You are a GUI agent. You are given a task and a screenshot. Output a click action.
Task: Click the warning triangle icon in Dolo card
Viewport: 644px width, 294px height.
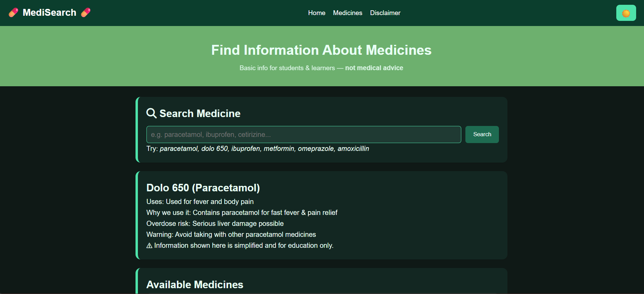pos(149,246)
